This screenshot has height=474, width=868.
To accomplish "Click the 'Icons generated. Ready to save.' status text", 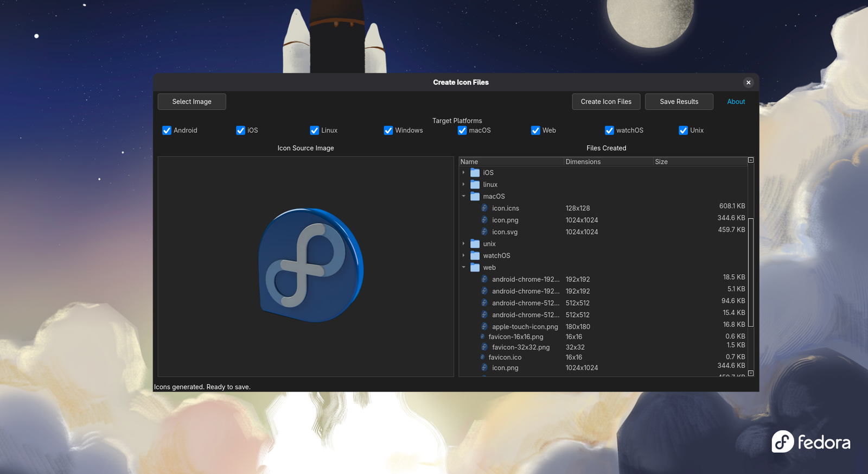I will pos(202,387).
